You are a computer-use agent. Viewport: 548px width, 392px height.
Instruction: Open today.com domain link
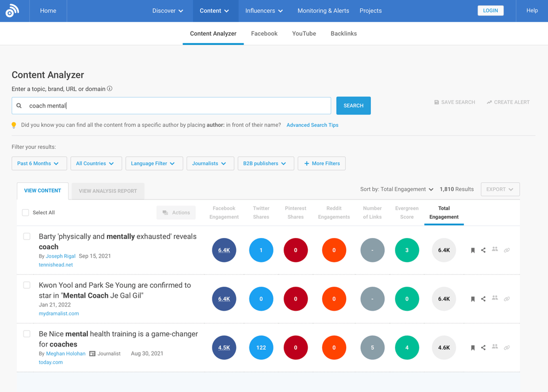51,362
